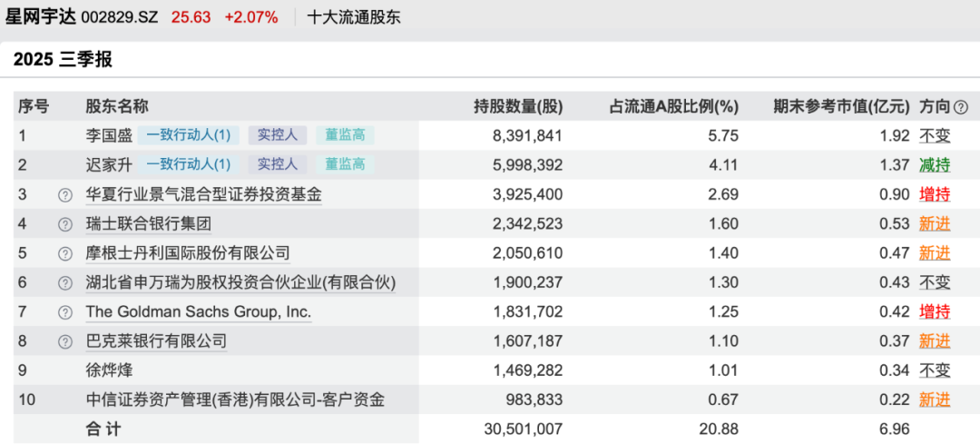
Task: Select the 十大流通股东 tab title
Action: pyautogui.click(x=354, y=17)
